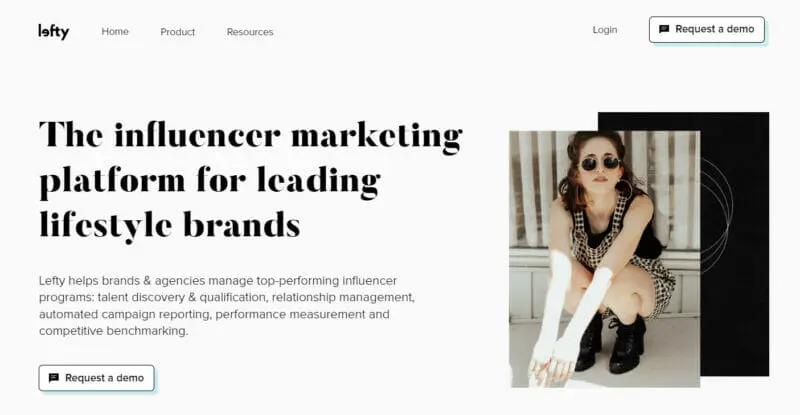Open the Resources menu

point(250,32)
